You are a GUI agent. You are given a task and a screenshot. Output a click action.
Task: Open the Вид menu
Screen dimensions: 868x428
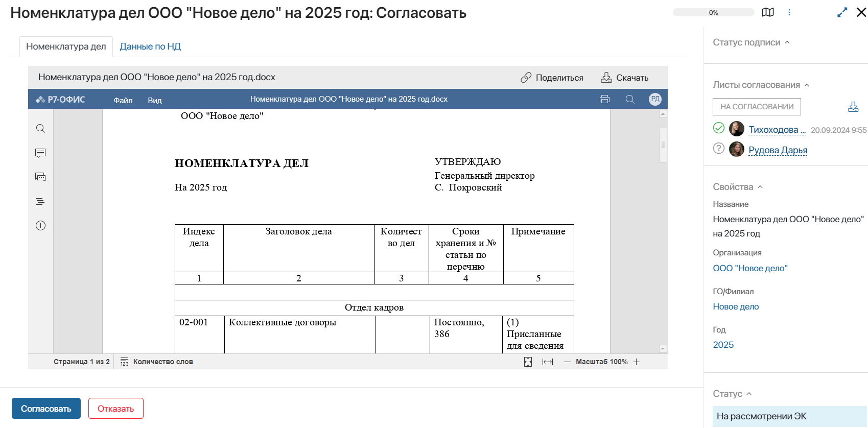click(x=155, y=100)
